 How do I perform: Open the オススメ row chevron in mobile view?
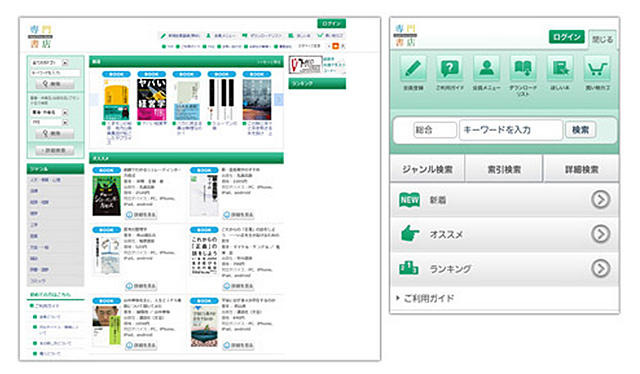pos(600,234)
